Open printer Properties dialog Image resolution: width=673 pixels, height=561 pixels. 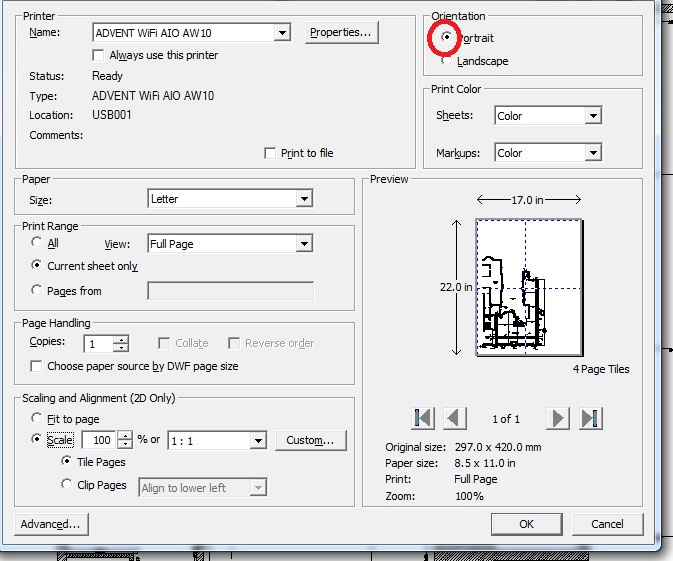tap(342, 33)
